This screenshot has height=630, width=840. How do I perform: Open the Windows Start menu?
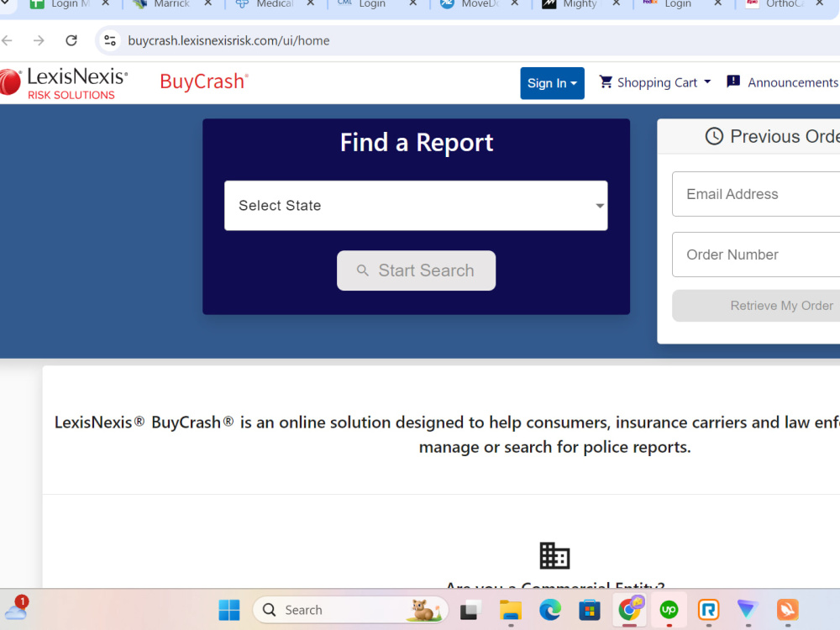click(x=229, y=610)
